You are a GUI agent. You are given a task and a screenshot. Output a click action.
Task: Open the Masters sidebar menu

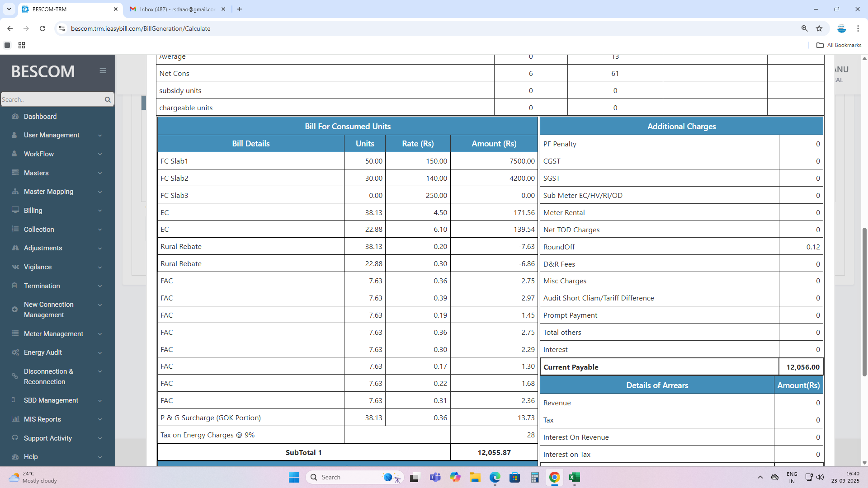click(36, 173)
